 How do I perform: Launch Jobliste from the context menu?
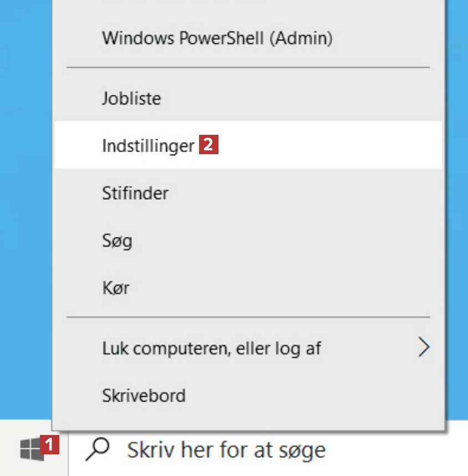coord(131,99)
